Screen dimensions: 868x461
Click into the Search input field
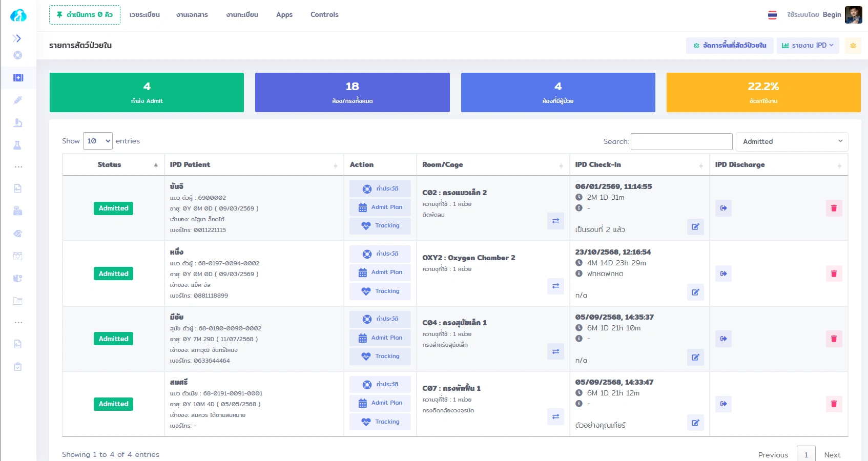point(681,141)
